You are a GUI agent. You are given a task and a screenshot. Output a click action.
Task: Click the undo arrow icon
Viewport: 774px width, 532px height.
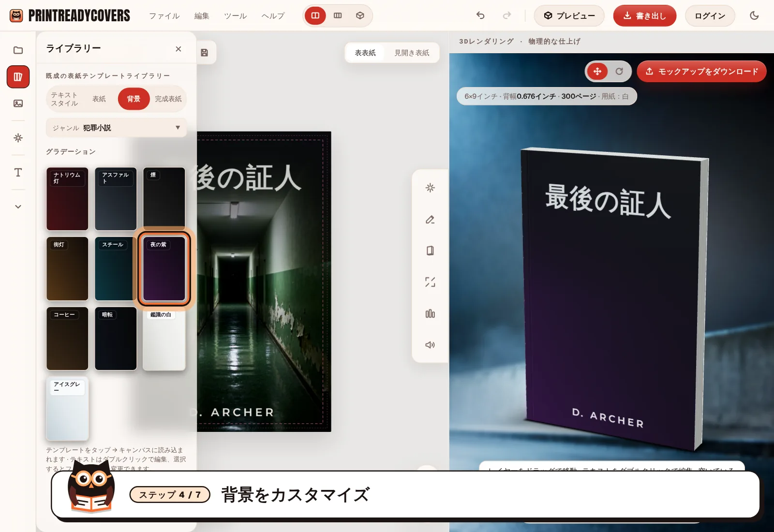[x=480, y=15]
